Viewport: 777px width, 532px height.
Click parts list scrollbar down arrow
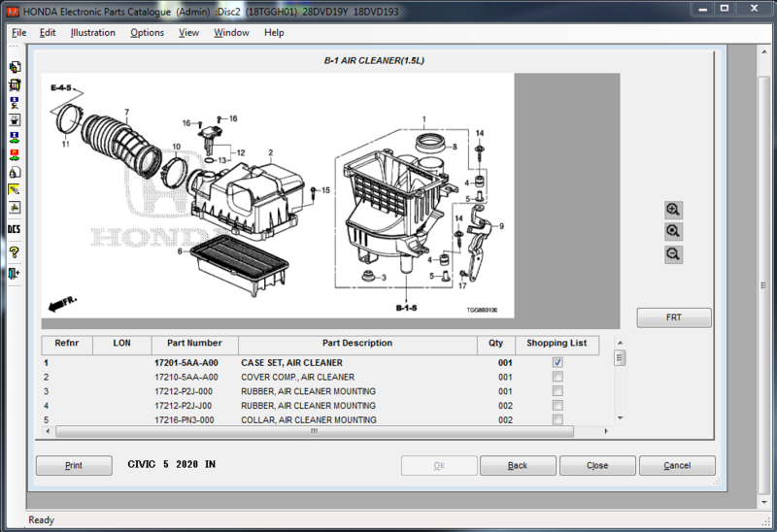coord(620,419)
